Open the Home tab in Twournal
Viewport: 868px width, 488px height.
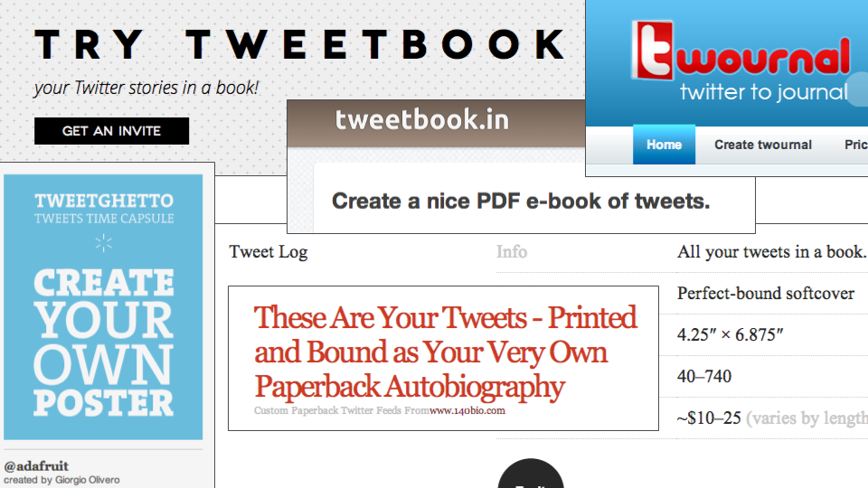(x=664, y=145)
